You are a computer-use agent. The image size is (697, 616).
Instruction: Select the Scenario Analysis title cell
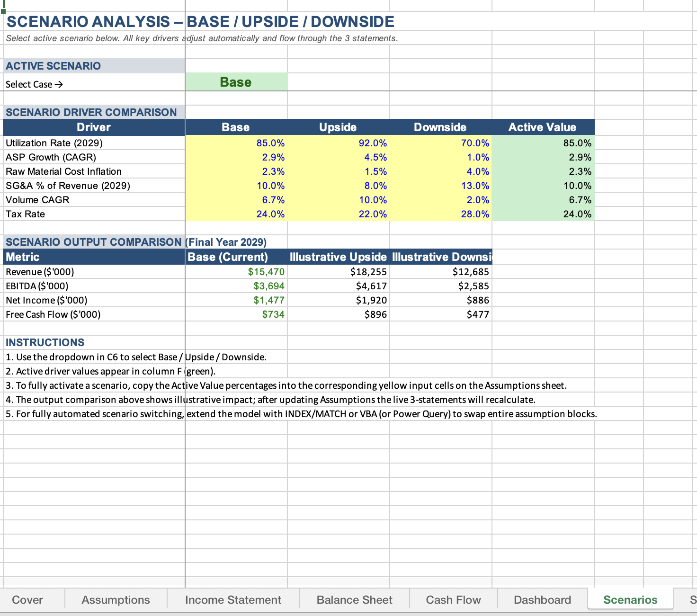click(x=200, y=22)
